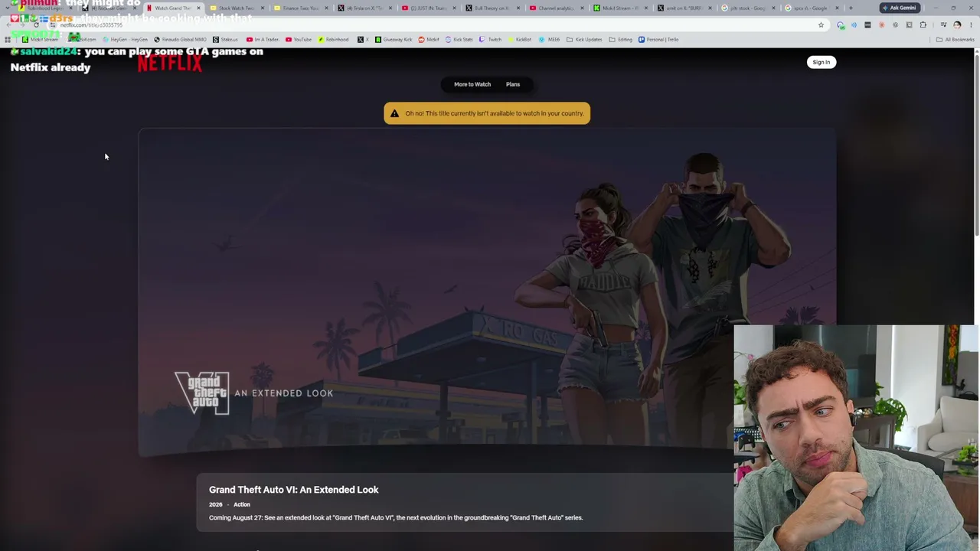Open the Im A Trader bookmark
The width and height of the screenshot is (980, 551).
(x=263, y=39)
